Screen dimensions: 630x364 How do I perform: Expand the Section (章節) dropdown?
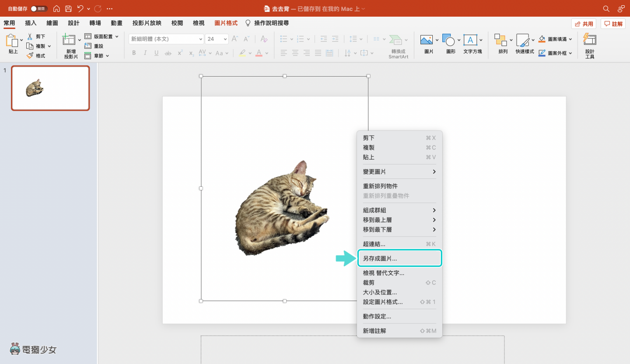(x=108, y=56)
